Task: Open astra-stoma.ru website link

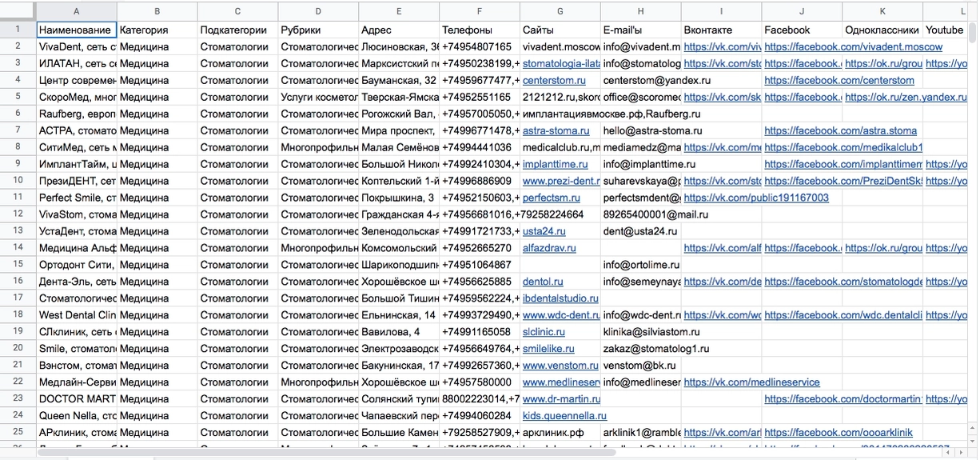Action: 556,130
